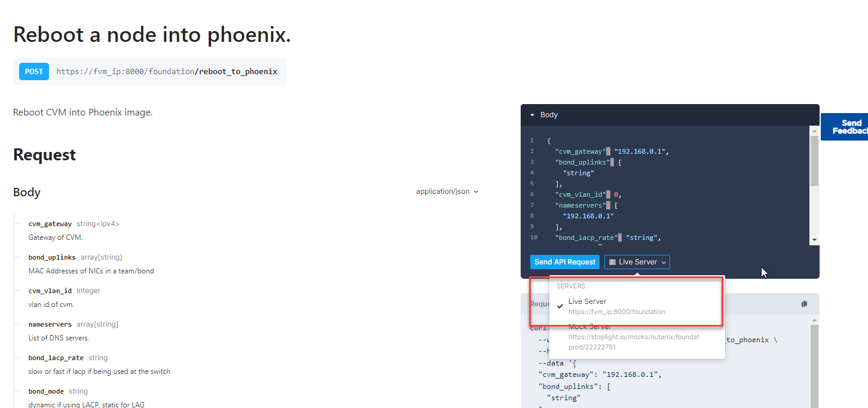868x408 pixels.
Task: Collapse the Body section in the dark editor
Action: (x=532, y=114)
